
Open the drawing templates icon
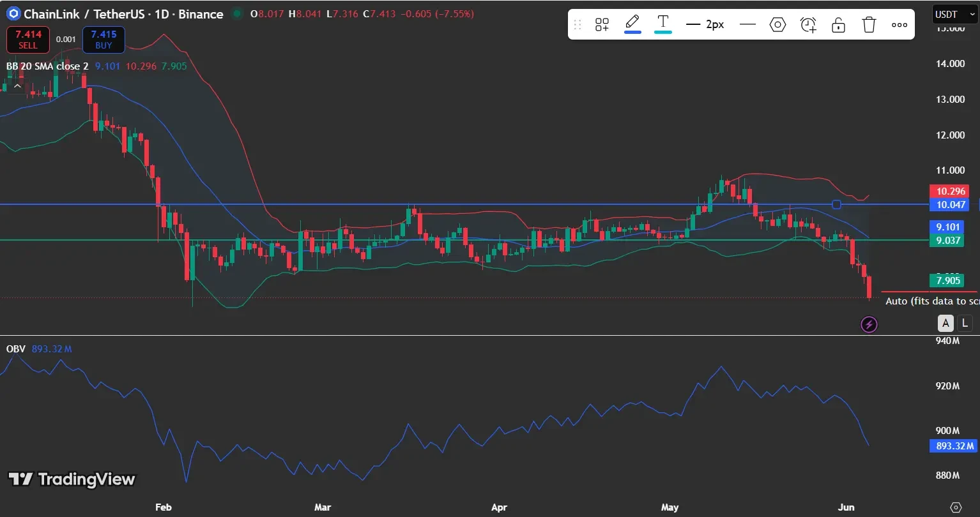coord(602,25)
